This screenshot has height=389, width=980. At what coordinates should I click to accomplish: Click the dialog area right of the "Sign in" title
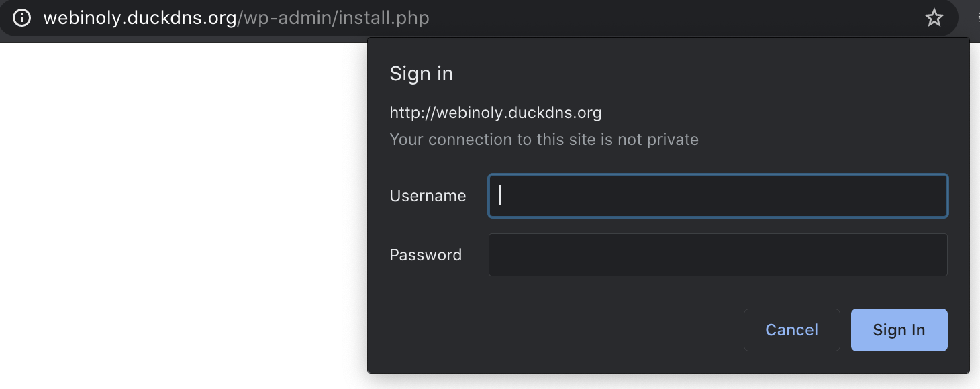pos(705,74)
